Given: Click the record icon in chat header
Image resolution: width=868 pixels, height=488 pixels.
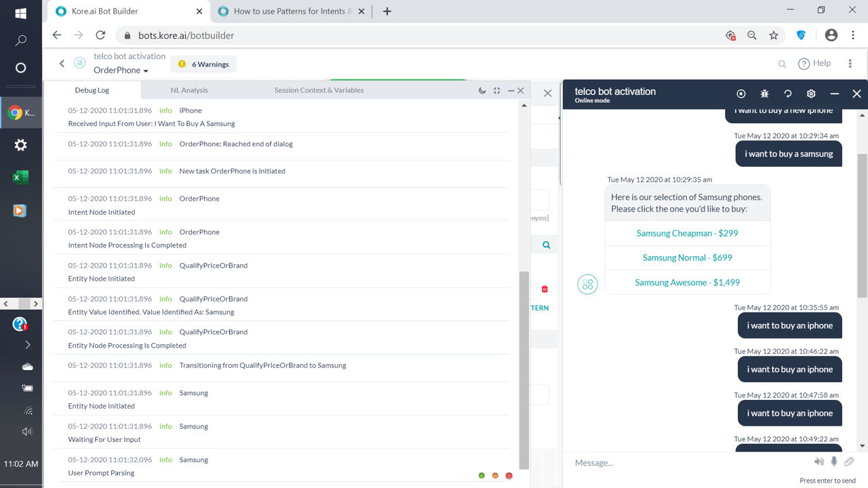Looking at the screenshot, I should tap(741, 94).
